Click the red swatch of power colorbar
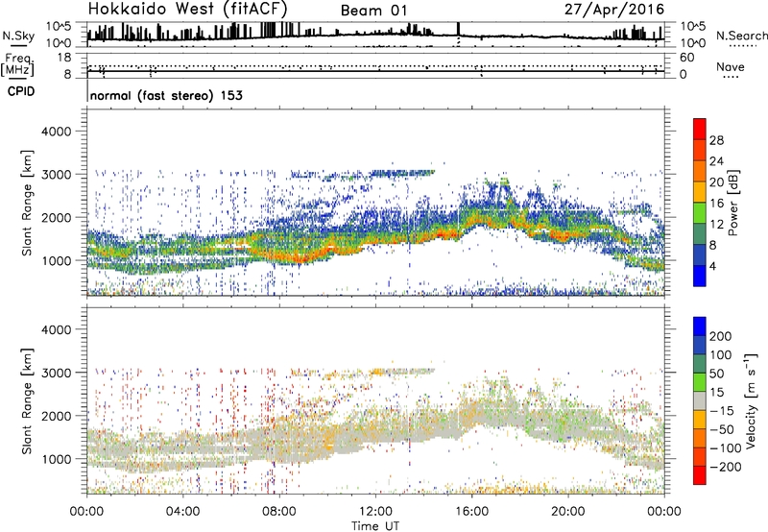Viewport: 768px width, 532px height. click(700, 129)
